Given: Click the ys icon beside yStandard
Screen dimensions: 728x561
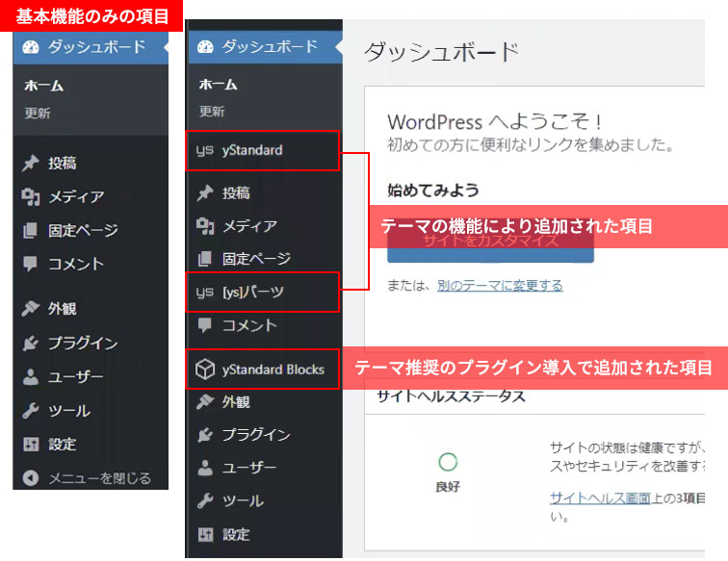Looking at the screenshot, I should pyautogui.click(x=205, y=150).
